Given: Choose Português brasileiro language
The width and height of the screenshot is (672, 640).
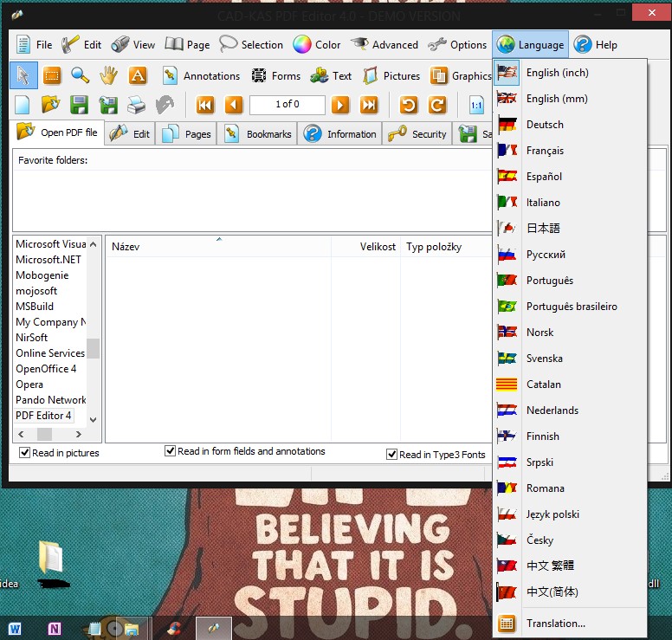Looking at the screenshot, I should tap(570, 306).
